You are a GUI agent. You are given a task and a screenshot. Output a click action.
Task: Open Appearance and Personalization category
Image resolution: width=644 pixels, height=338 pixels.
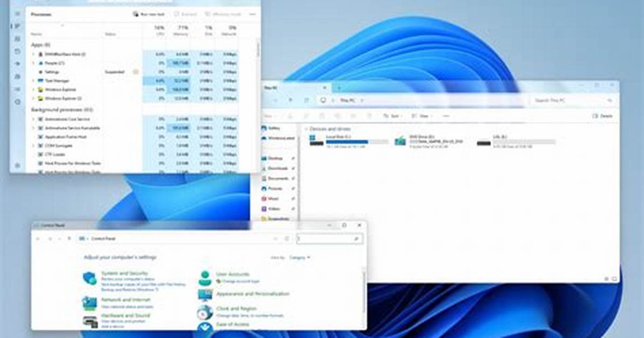(x=253, y=294)
